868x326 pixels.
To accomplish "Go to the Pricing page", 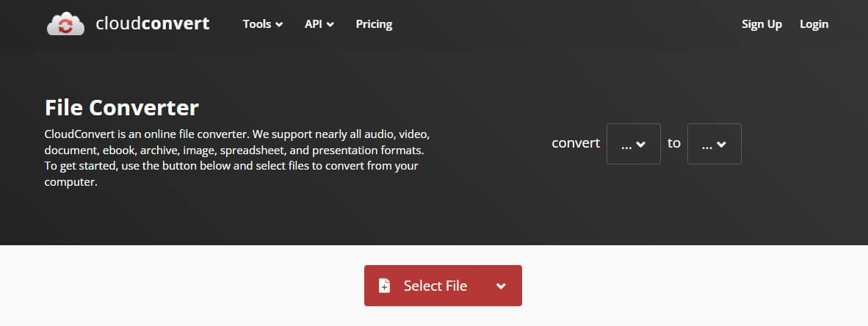I will 374,24.
